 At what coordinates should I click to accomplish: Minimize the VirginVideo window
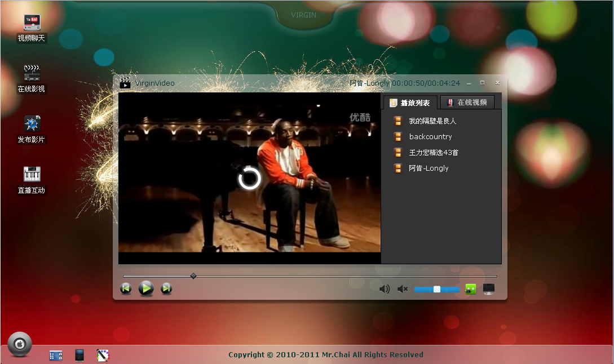469,83
